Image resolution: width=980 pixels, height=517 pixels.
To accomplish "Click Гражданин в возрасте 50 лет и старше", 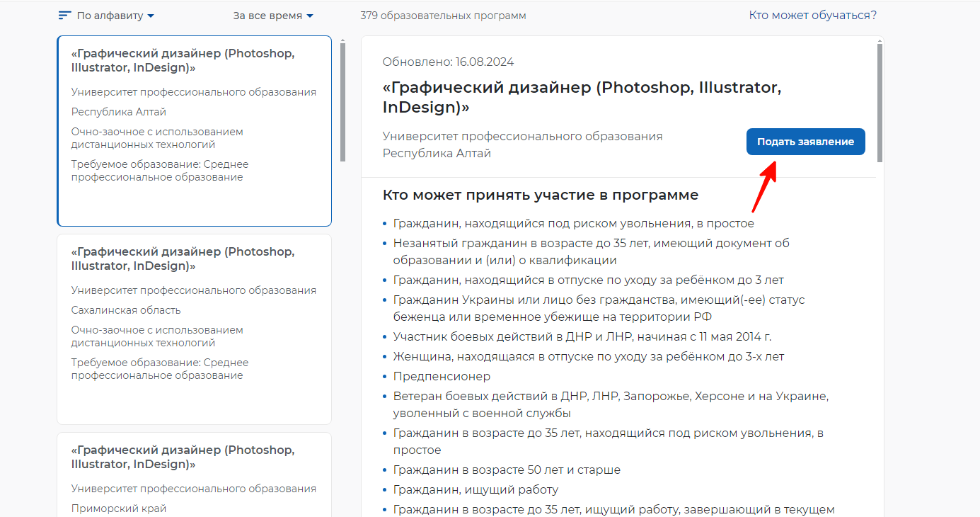I will point(507,470).
